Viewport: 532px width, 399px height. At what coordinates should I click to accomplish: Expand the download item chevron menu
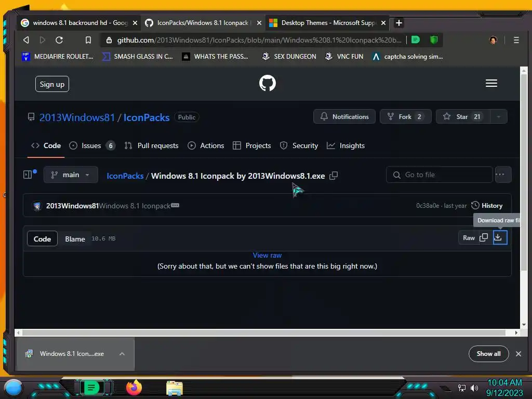(x=122, y=353)
